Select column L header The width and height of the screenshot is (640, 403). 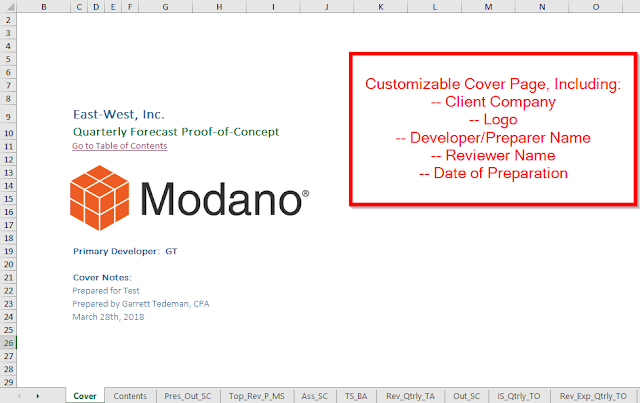434,7
